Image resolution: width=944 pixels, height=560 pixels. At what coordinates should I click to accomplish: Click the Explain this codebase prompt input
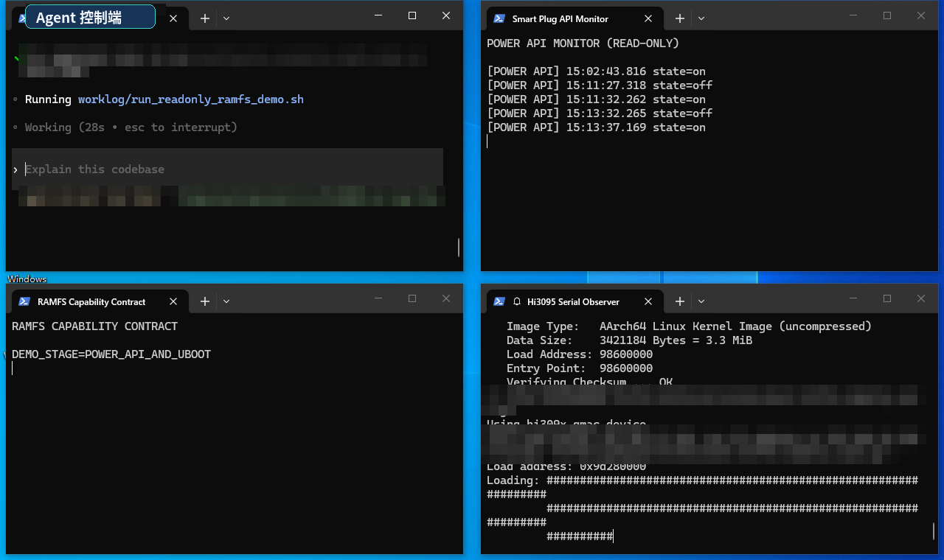coord(227,169)
